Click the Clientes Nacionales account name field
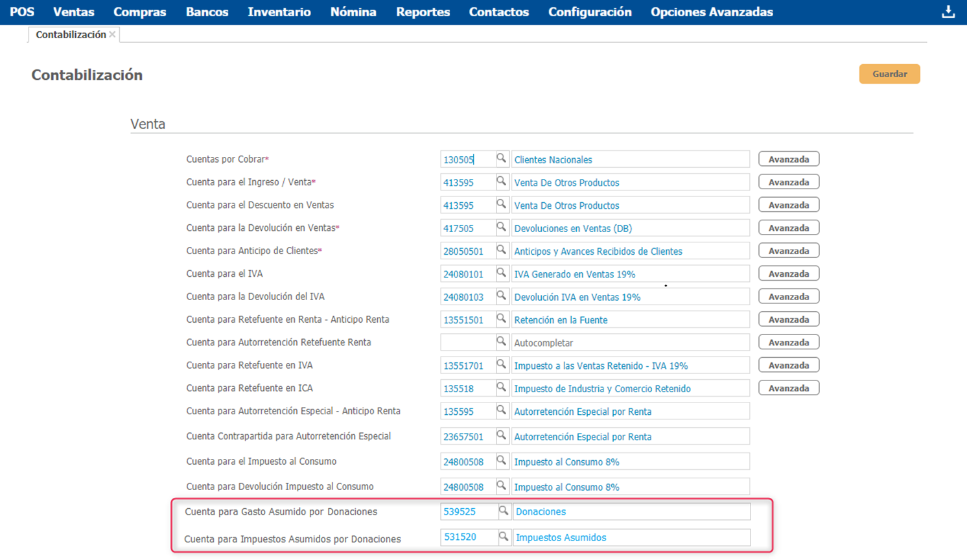967x560 pixels. pos(629,159)
